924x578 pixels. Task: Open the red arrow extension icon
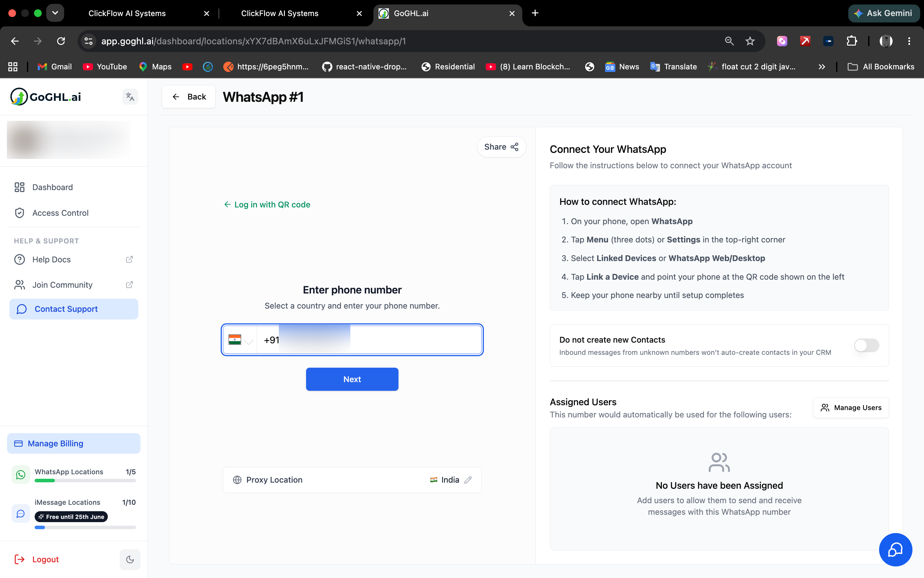(805, 41)
